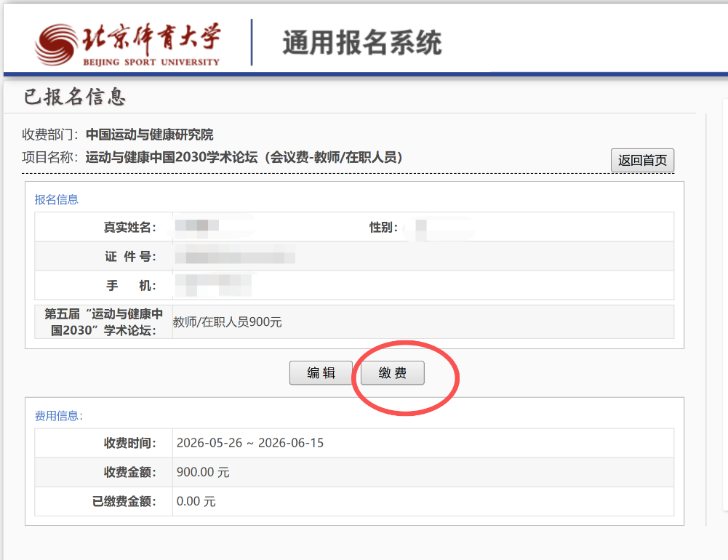
Task: Click the 收费金额 row label
Action: coord(129,472)
